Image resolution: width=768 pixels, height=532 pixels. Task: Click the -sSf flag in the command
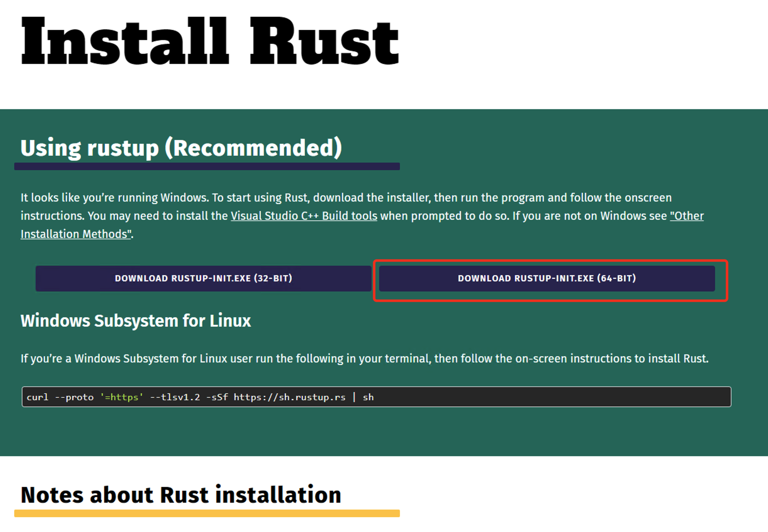click(217, 397)
